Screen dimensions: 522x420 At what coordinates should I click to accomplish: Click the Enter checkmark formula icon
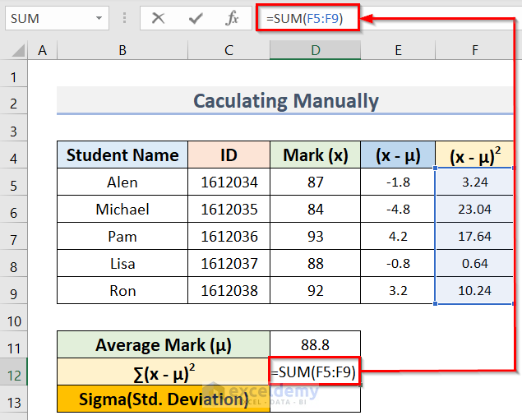[x=196, y=18]
